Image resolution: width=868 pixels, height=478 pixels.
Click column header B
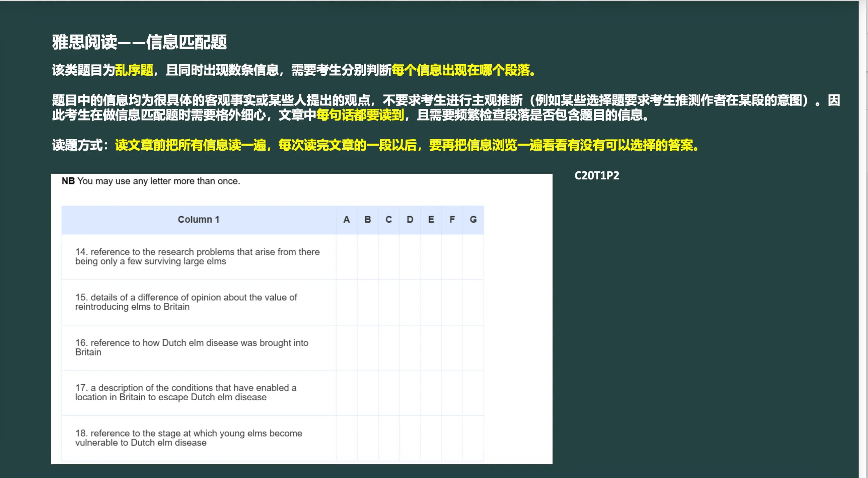pos(368,220)
